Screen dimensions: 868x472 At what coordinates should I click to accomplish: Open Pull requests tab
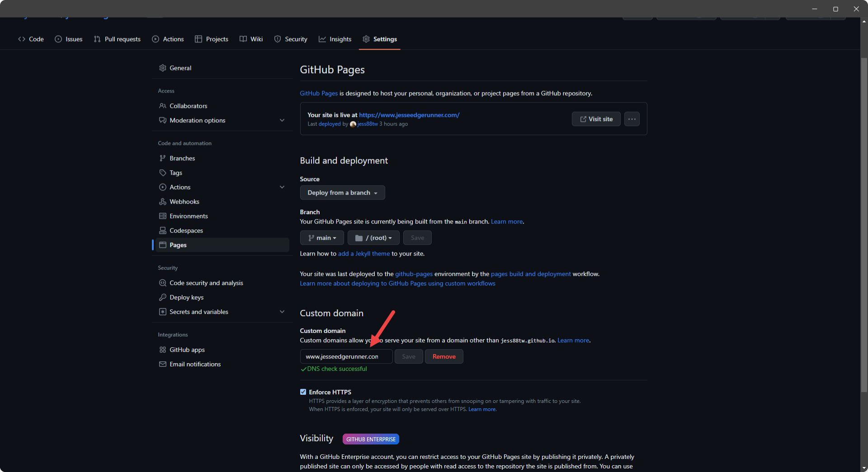tap(117, 39)
